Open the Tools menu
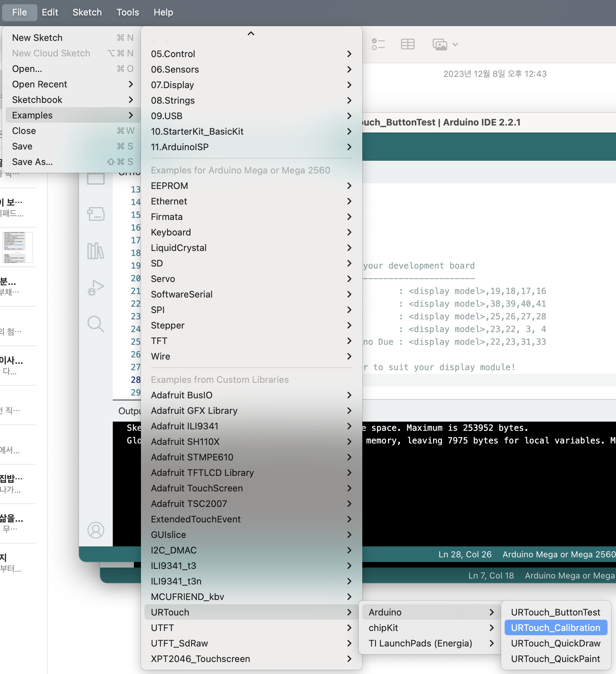This screenshot has width=616, height=674. coord(127,12)
